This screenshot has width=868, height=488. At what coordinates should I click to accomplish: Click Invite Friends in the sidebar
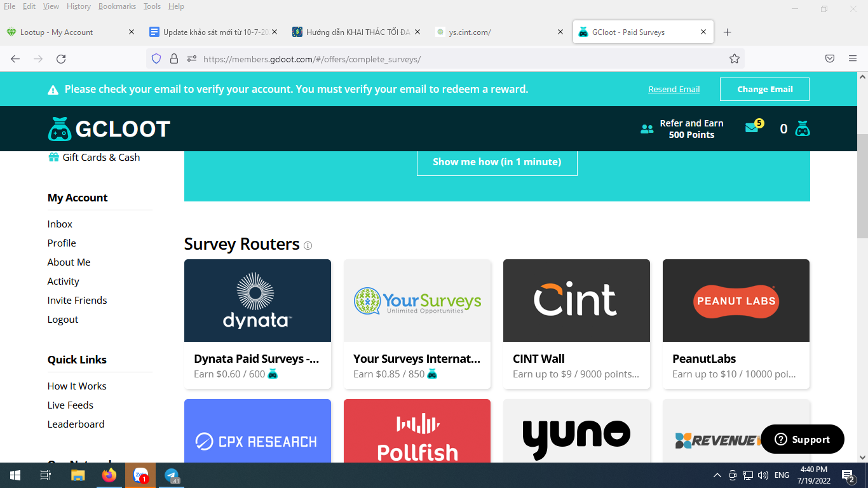click(x=77, y=301)
